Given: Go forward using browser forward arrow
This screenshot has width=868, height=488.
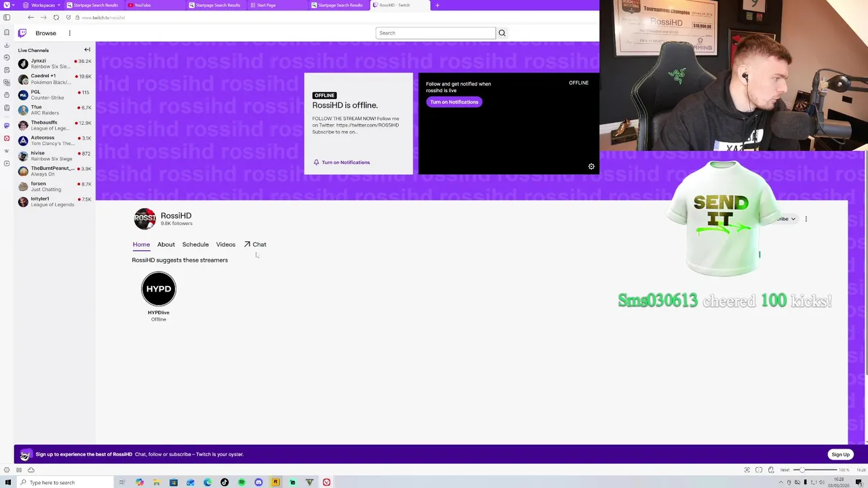Looking at the screenshot, I should click(43, 17).
